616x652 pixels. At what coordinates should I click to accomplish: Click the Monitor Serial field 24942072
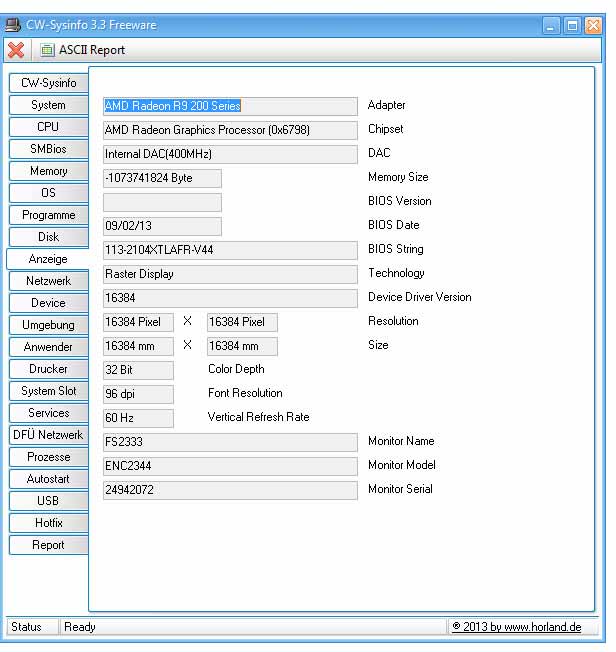click(230, 490)
